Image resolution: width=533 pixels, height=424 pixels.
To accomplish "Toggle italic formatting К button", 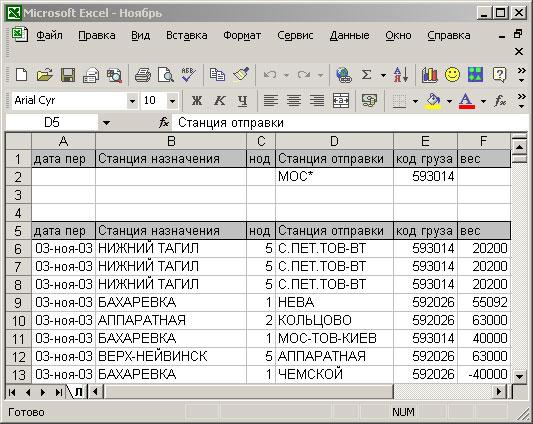I will click(220, 101).
